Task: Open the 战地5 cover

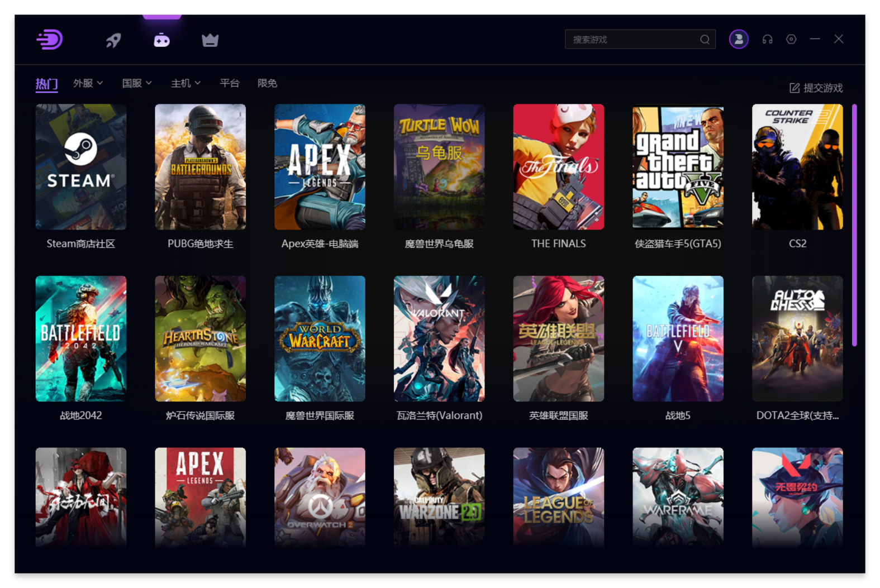Action: 678,339
